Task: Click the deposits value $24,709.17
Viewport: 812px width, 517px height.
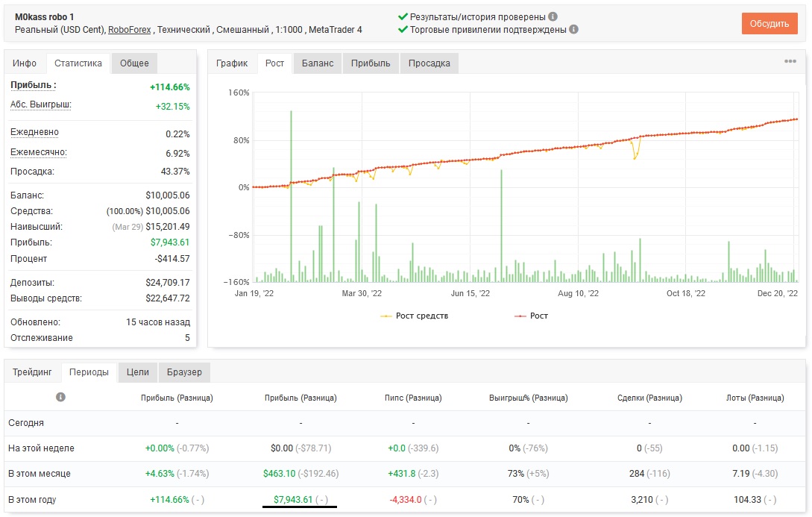Action: [x=167, y=282]
